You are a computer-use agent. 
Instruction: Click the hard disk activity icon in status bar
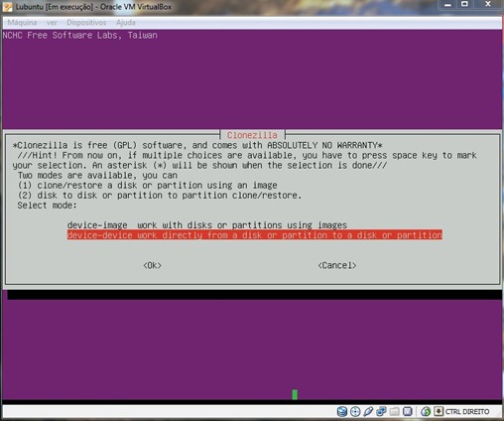[342, 412]
